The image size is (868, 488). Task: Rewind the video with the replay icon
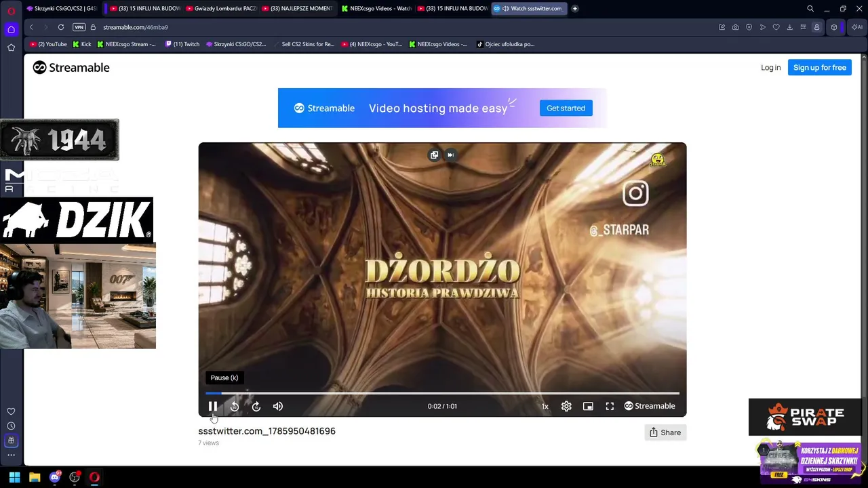[x=235, y=406]
